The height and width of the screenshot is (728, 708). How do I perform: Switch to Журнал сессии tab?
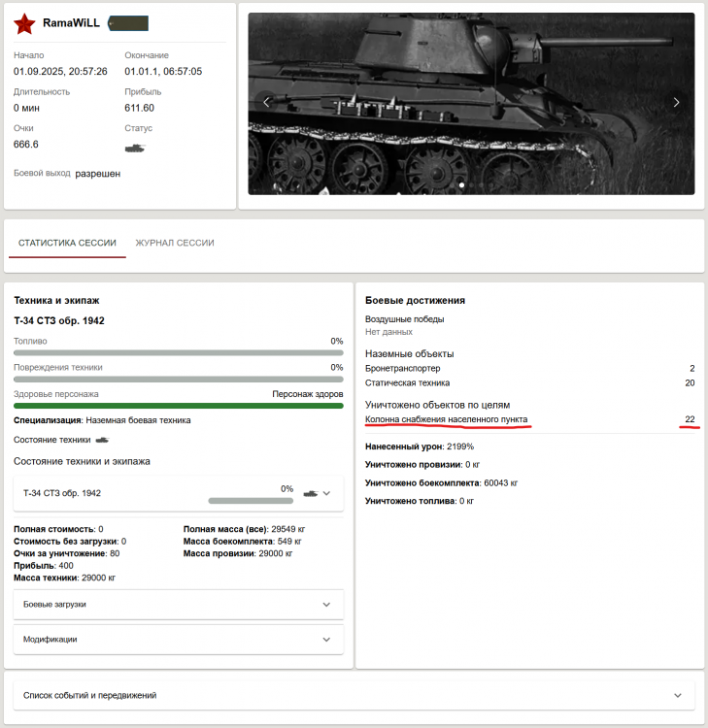pyautogui.click(x=175, y=243)
